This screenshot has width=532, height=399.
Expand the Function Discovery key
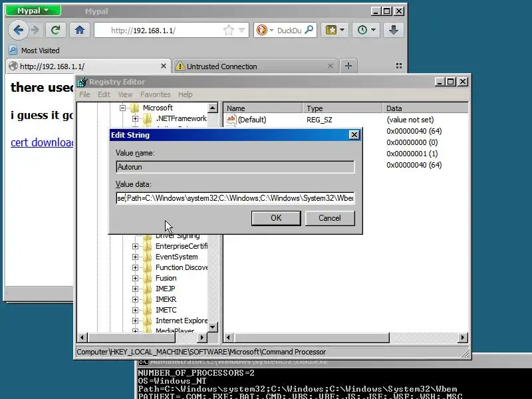135,268
